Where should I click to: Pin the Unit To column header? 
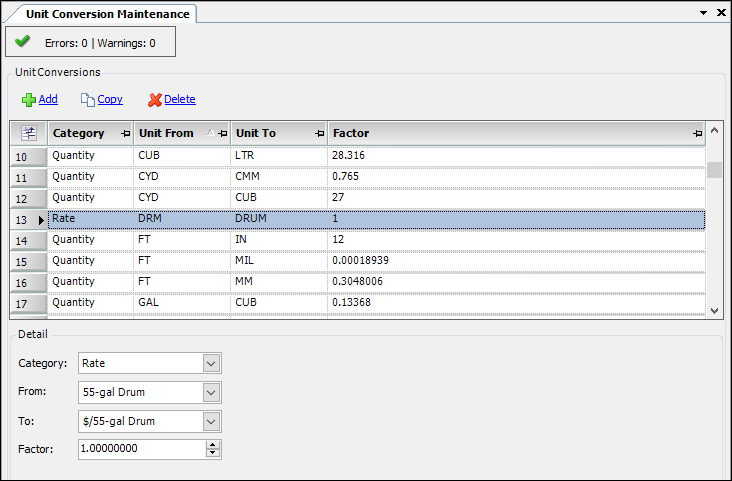[319, 133]
